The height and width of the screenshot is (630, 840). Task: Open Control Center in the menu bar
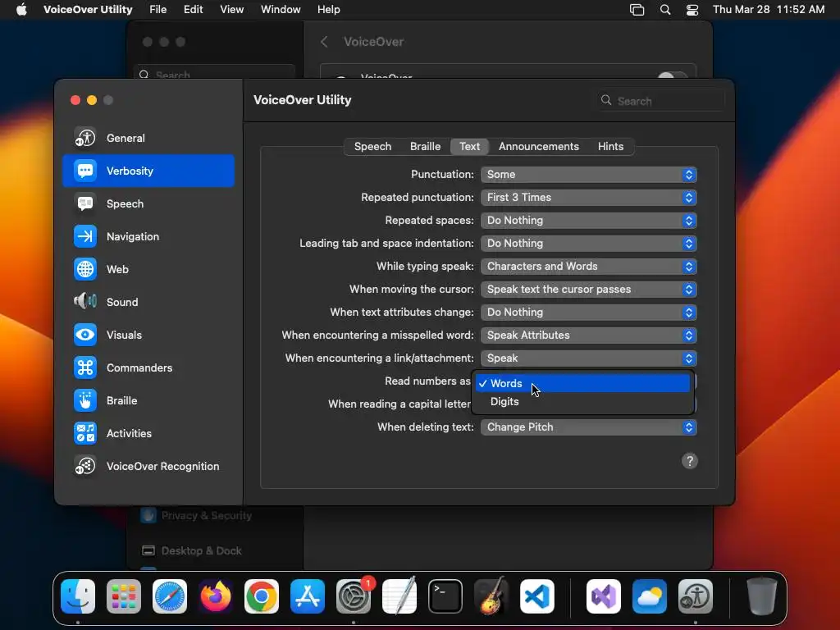click(x=692, y=10)
